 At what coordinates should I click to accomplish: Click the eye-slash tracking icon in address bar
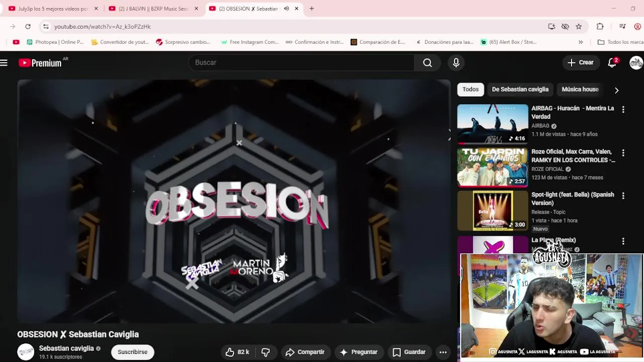pyautogui.click(x=565, y=26)
